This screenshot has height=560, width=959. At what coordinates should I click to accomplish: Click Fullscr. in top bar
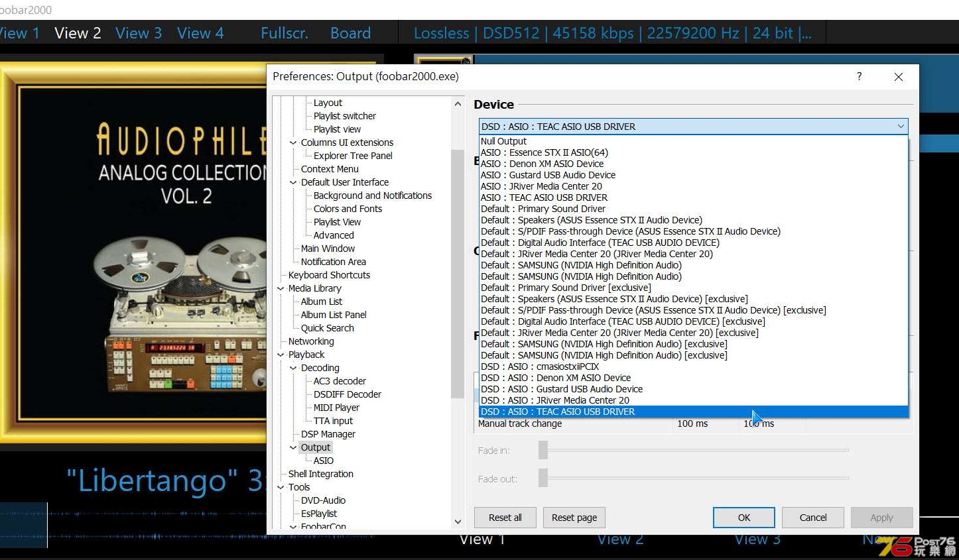(284, 33)
